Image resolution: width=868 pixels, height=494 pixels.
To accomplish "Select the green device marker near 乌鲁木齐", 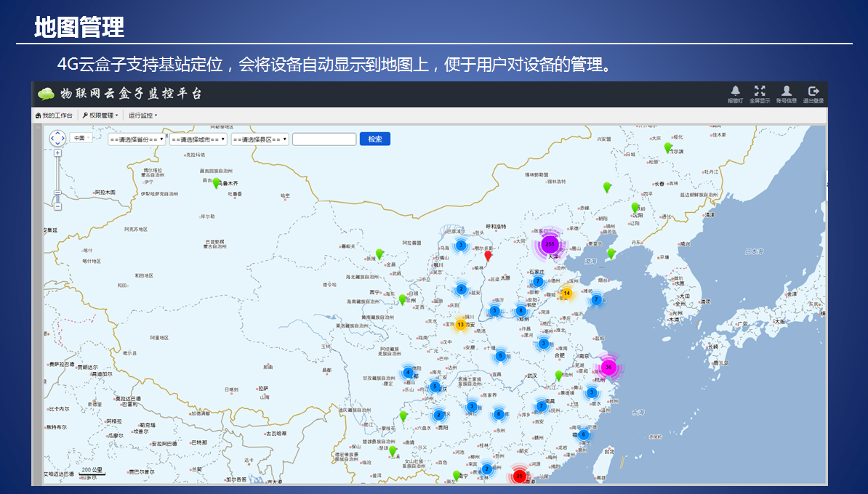I will tap(216, 183).
